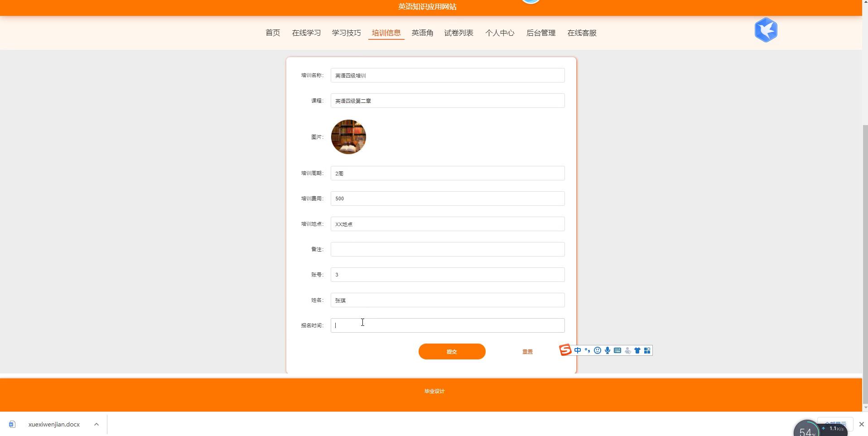Screen dimensions: 868x436
Task: Click the orange 提交 button
Action: (452, 351)
